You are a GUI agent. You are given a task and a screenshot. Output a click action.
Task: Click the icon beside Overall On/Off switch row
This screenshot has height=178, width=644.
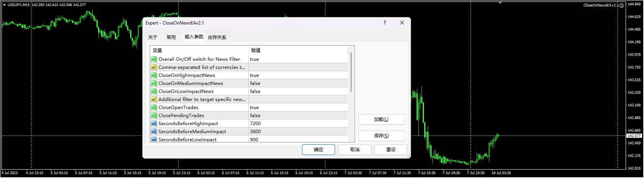click(154, 59)
